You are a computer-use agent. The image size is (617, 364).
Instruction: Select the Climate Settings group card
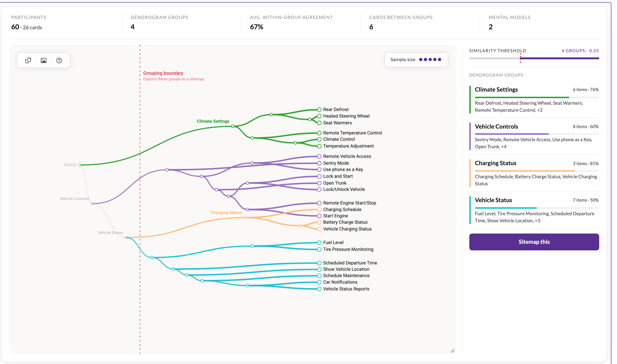point(534,100)
